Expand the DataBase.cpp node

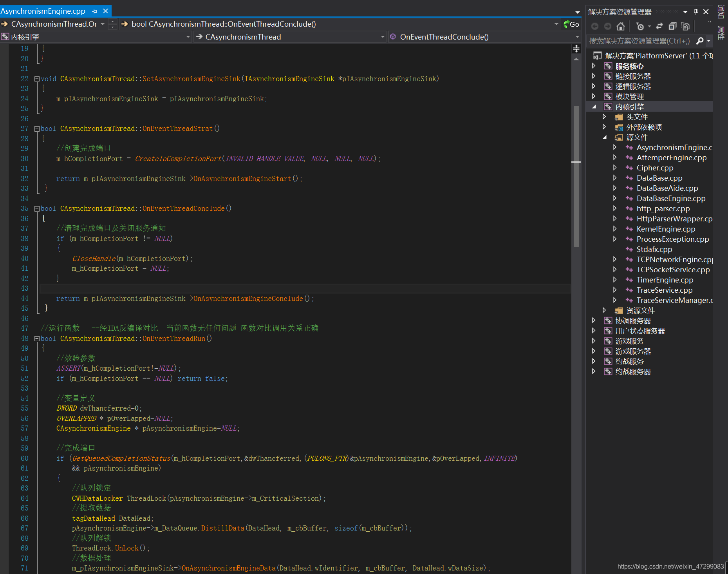coord(615,178)
